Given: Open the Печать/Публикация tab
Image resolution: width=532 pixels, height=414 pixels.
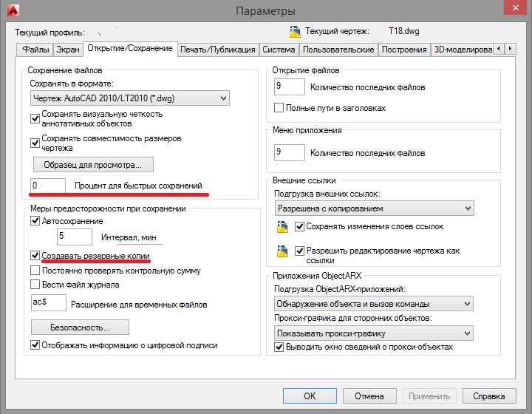Looking at the screenshot, I should point(218,50).
